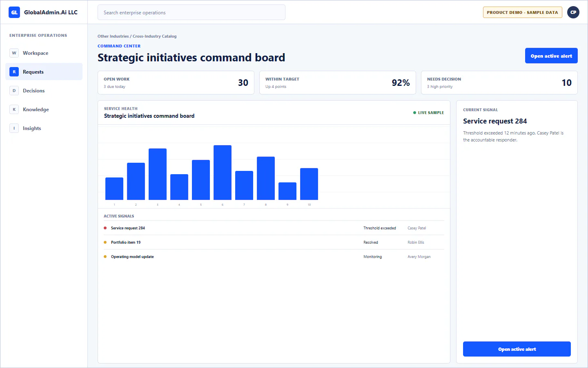The width and height of the screenshot is (588, 368).
Task: Click the I icon beside Insights
Action: tap(14, 128)
